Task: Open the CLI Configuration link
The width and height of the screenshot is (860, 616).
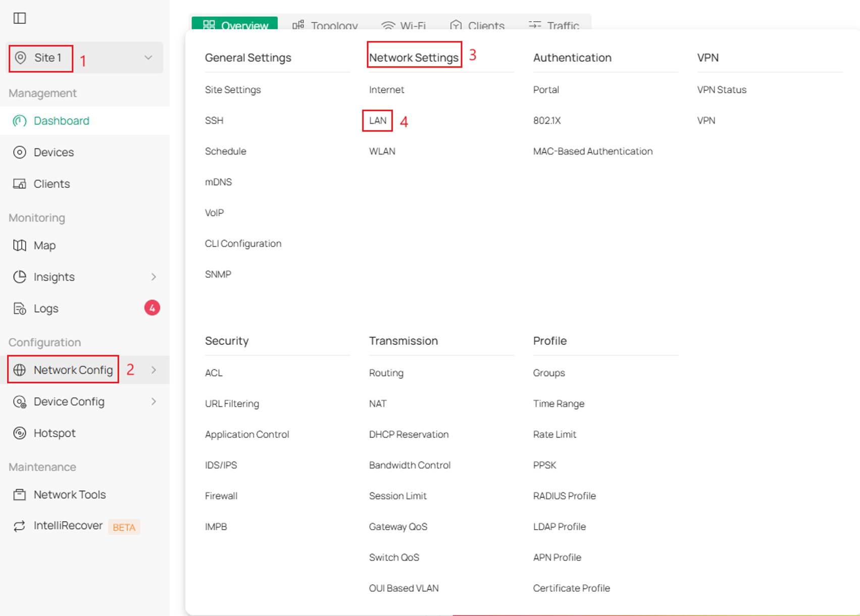Action: pyautogui.click(x=243, y=244)
